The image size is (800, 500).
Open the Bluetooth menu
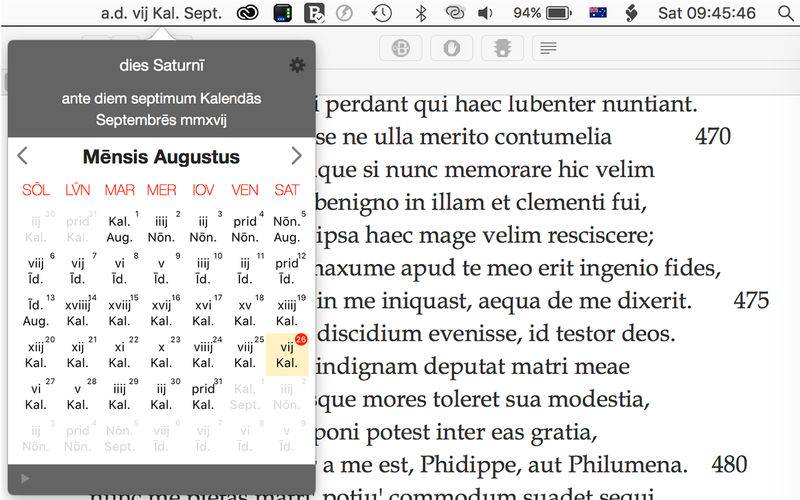coord(421,13)
